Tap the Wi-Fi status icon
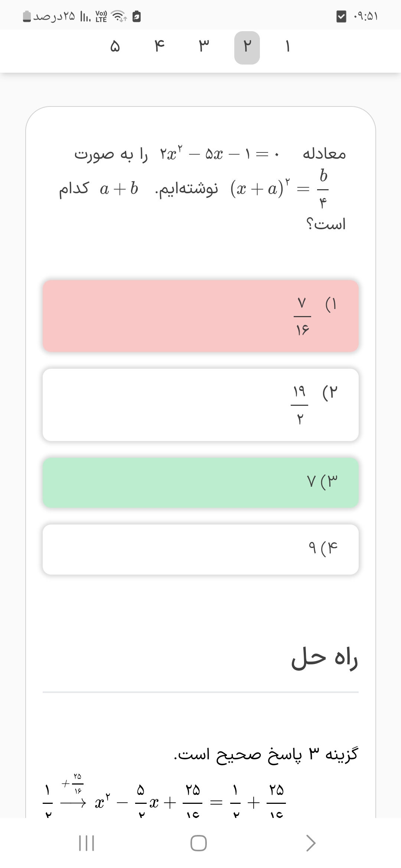Image resolution: width=401 pixels, height=868 pixels. 119,17
